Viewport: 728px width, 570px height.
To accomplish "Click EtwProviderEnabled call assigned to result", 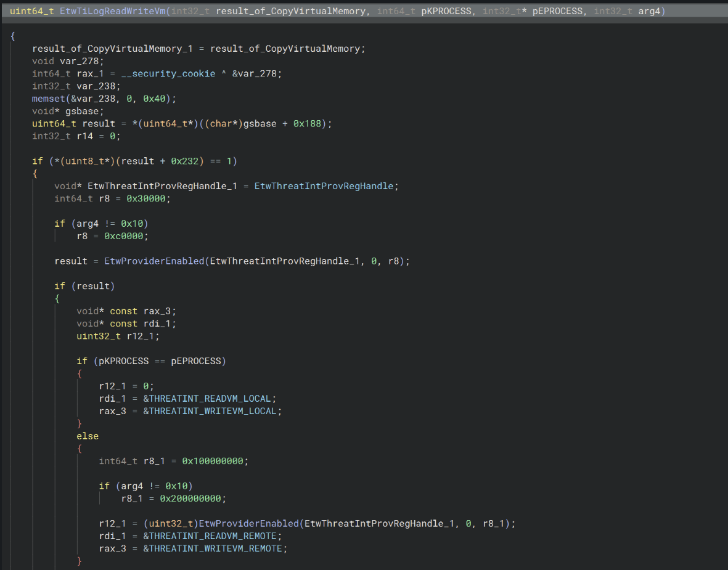I will [154, 261].
